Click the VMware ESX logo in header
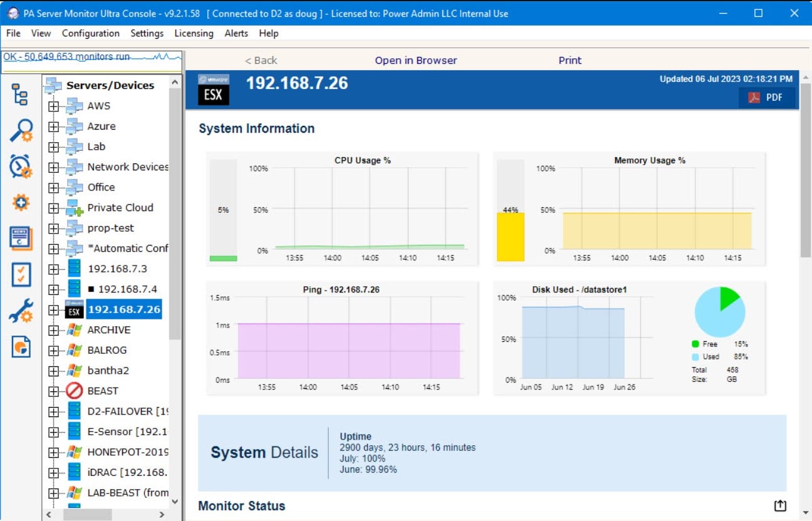This screenshot has height=521, width=812. (214, 90)
